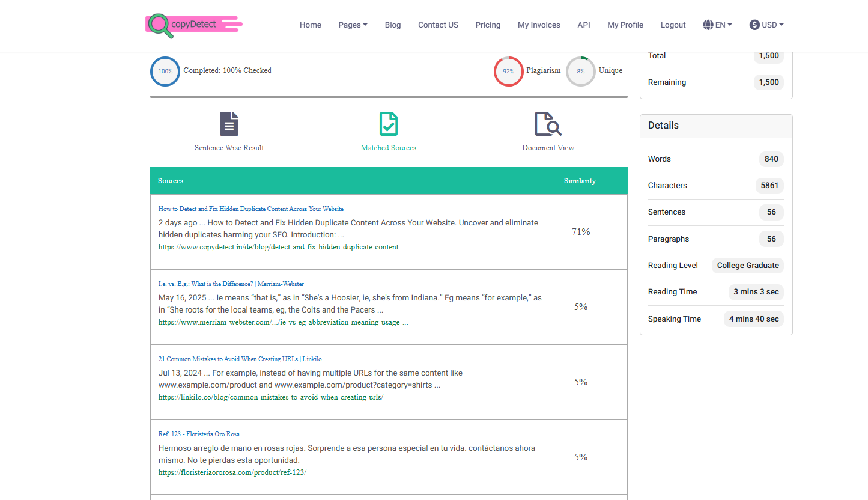
Task: Switch to Document View icon
Action: pyautogui.click(x=547, y=123)
